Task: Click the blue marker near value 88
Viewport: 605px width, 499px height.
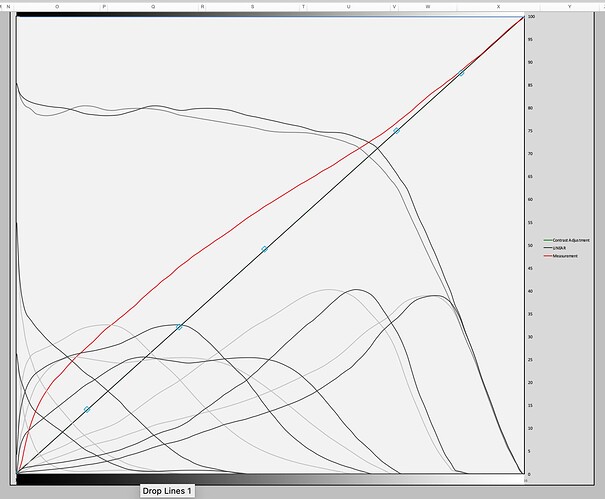Action: click(461, 73)
